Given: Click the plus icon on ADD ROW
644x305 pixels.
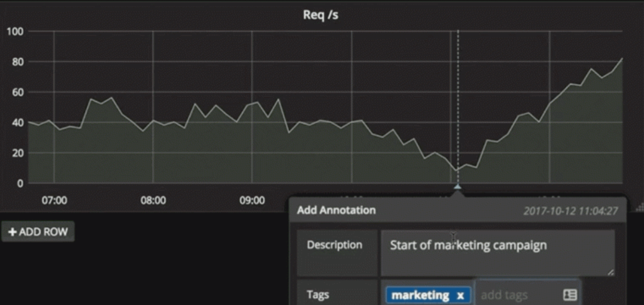Looking at the screenshot, I should point(13,232).
